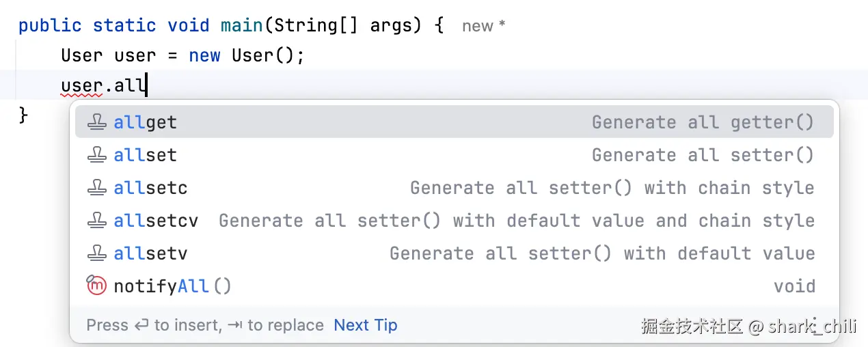Click the User() constructor call
This screenshot has width=868, height=347.
(x=262, y=55)
